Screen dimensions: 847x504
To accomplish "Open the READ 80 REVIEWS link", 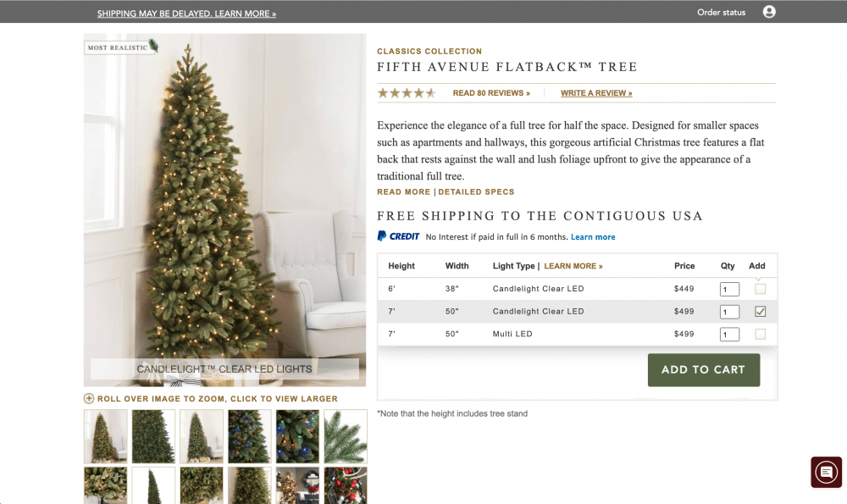I will point(491,92).
